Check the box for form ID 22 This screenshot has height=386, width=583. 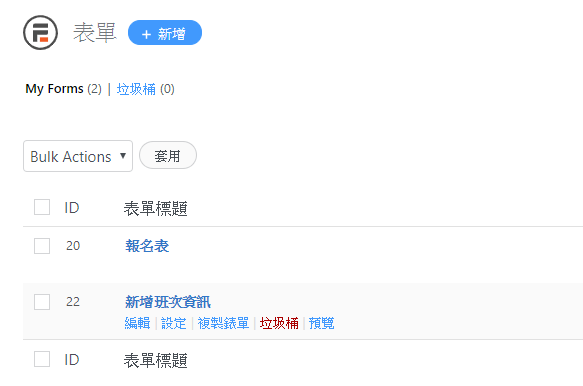tap(42, 302)
